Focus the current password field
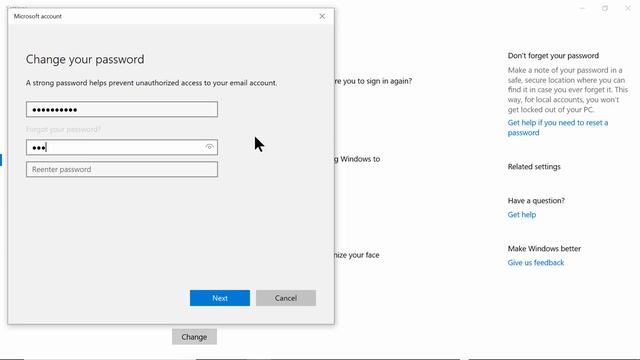The width and height of the screenshot is (640, 360). click(x=122, y=109)
